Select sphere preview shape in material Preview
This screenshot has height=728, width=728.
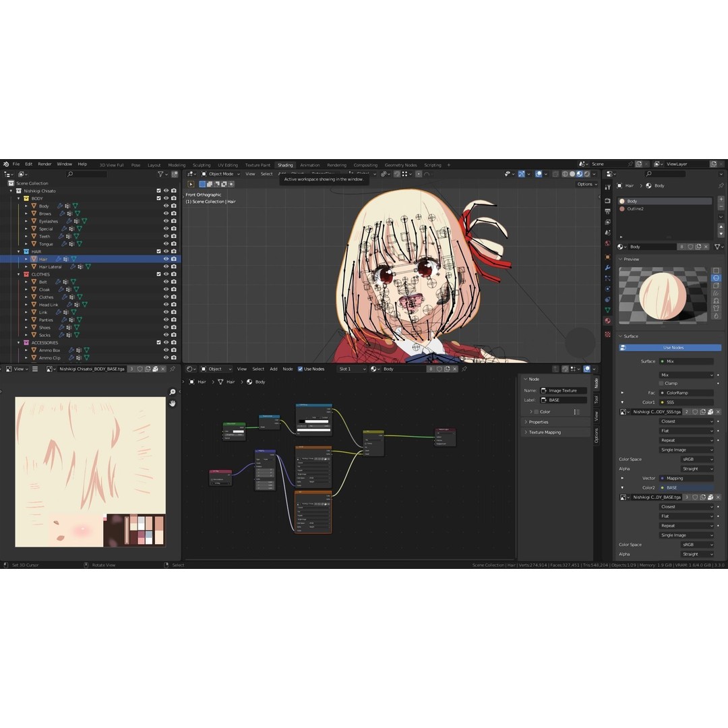point(716,278)
